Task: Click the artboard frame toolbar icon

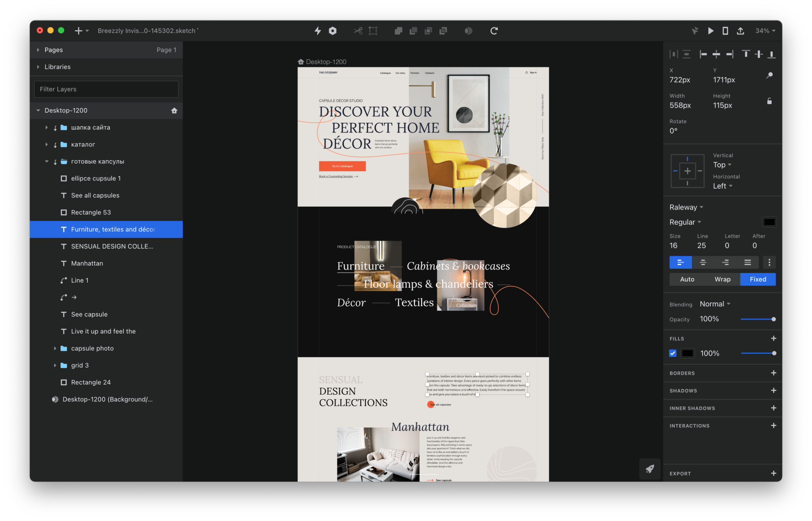Action: click(373, 31)
